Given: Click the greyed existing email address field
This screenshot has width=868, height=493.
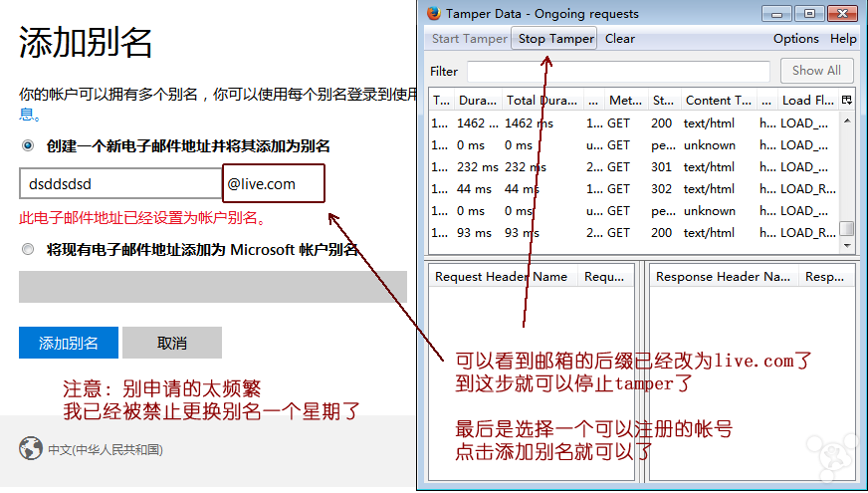Looking at the screenshot, I should [213, 287].
